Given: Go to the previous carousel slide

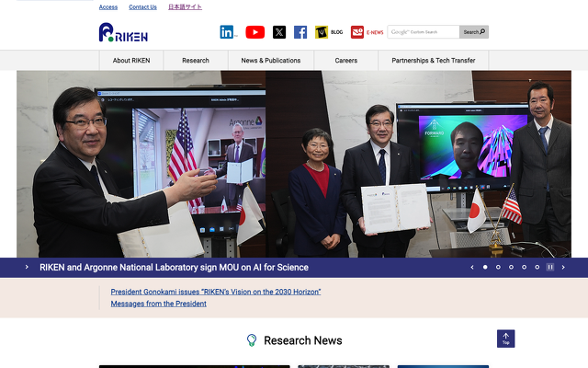Looking at the screenshot, I should [x=472, y=267].
